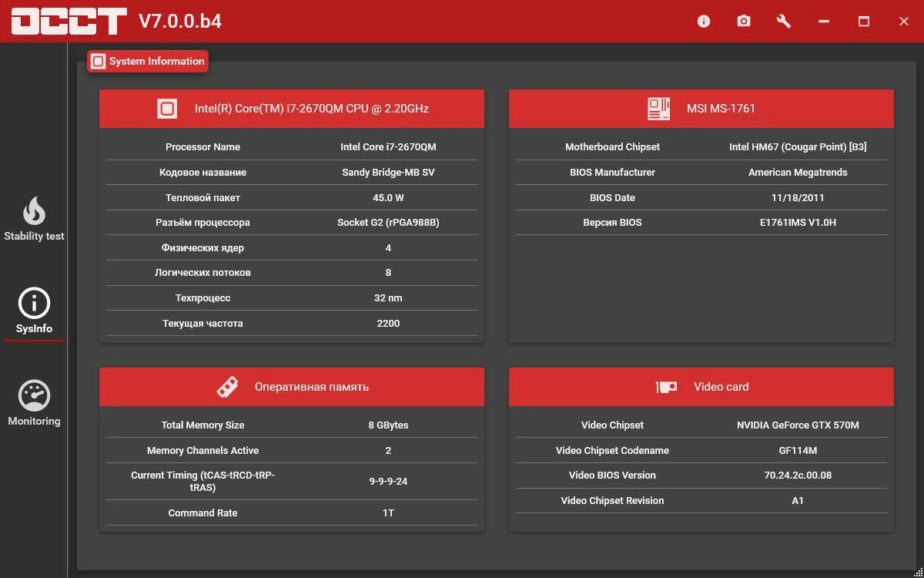The image size is (924, 578).
Task: Select value 45.0 W
Action: (x=388, y=197)
